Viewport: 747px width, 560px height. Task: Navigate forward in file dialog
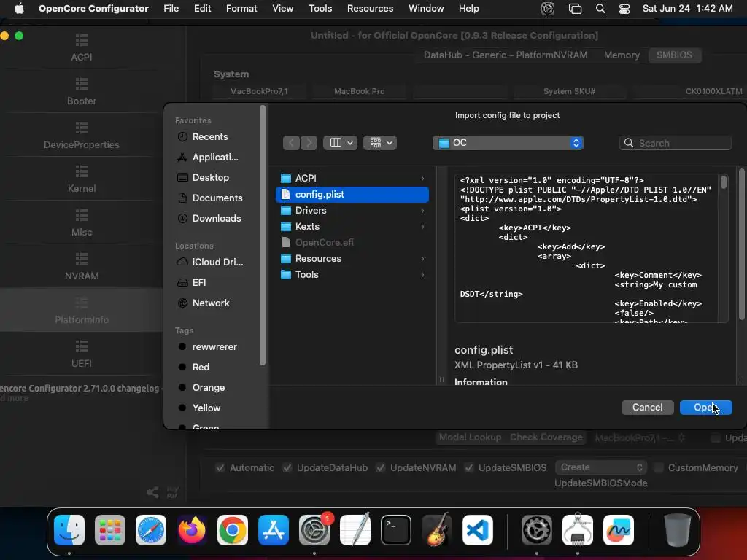[309, 143]
